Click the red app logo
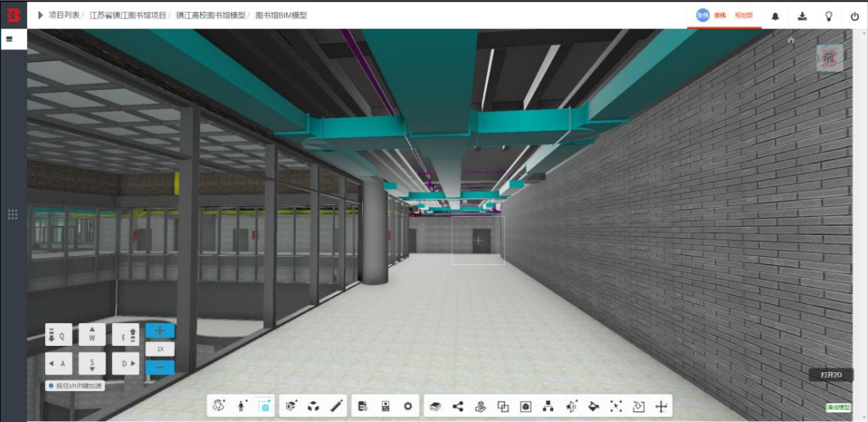Screen dimensions: 868x422 13,15
